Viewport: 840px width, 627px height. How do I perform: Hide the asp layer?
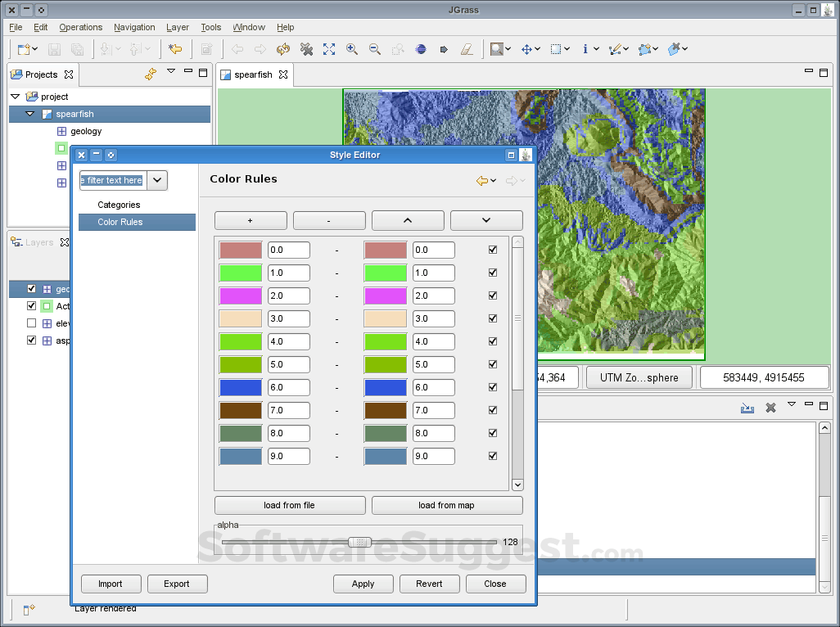click(31, 341)
